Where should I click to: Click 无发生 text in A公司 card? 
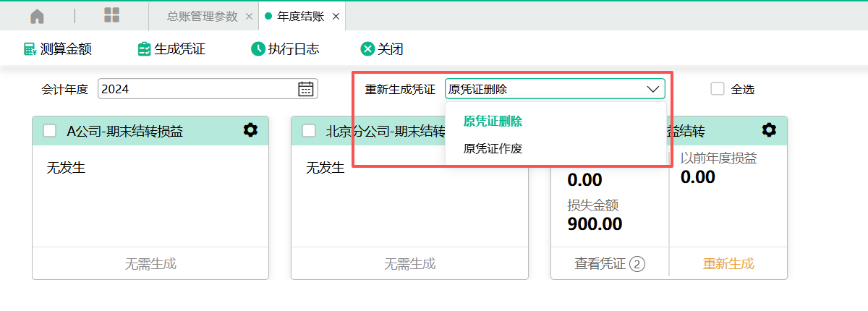tap(67, 169)
